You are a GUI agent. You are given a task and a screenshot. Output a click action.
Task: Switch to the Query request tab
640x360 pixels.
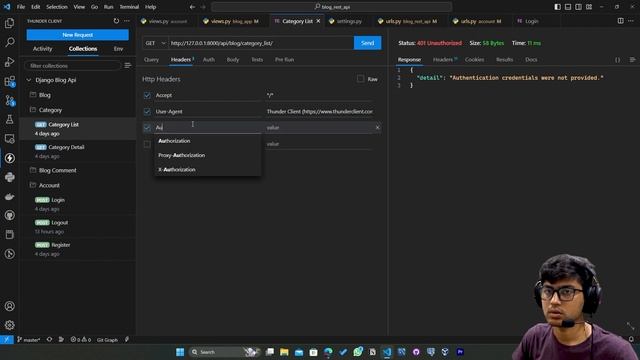click(x=151, y=60)
